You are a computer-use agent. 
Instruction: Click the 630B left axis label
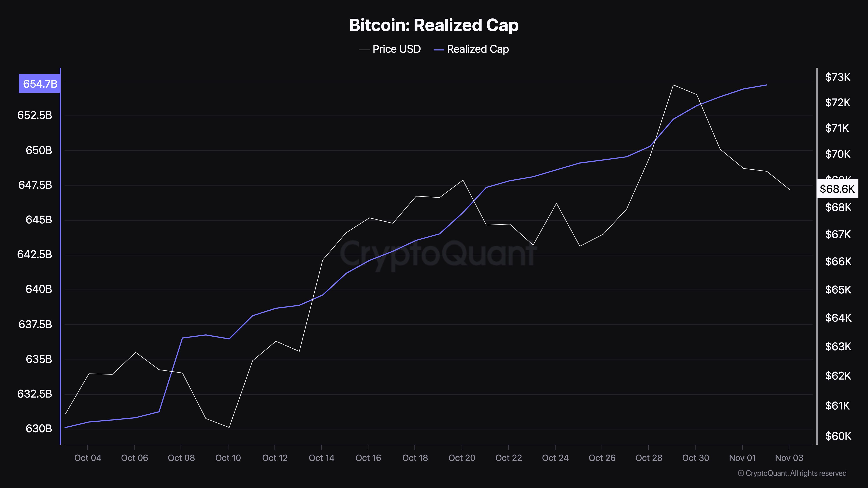39,429
